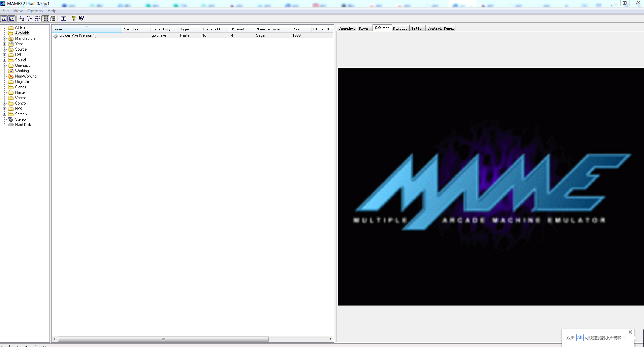
Task: Select the details view button
Action: 45,19
